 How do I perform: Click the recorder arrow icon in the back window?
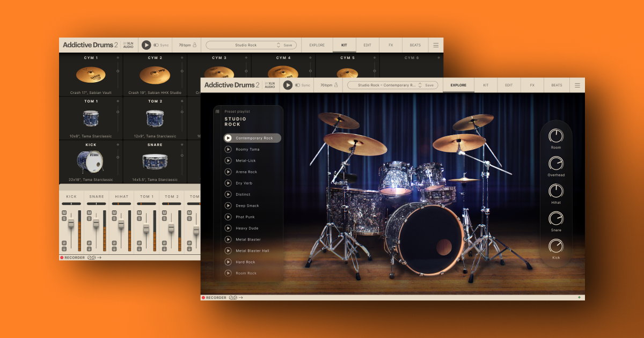[100, 258]
